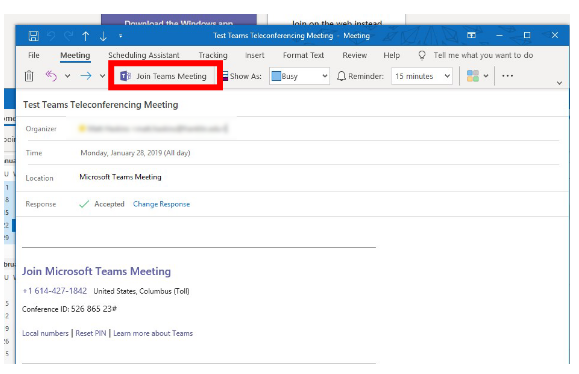Click Conference ID 526 865 23#

tap(69, 309)
